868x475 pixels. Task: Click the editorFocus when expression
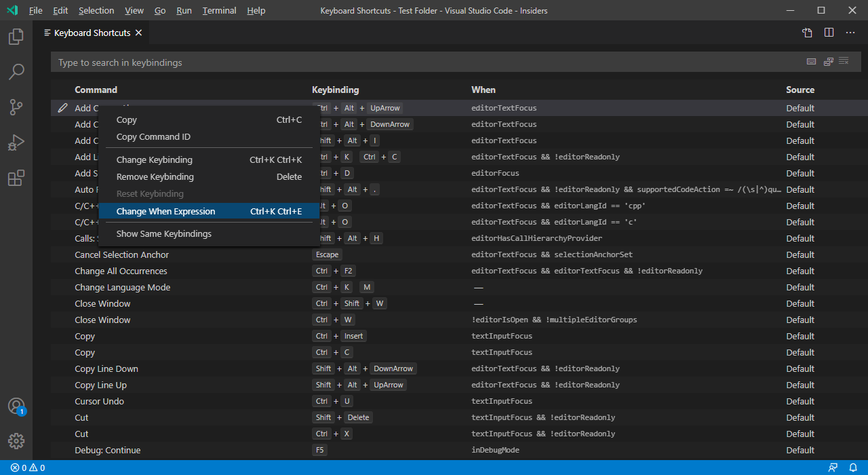tap(496, 173)
